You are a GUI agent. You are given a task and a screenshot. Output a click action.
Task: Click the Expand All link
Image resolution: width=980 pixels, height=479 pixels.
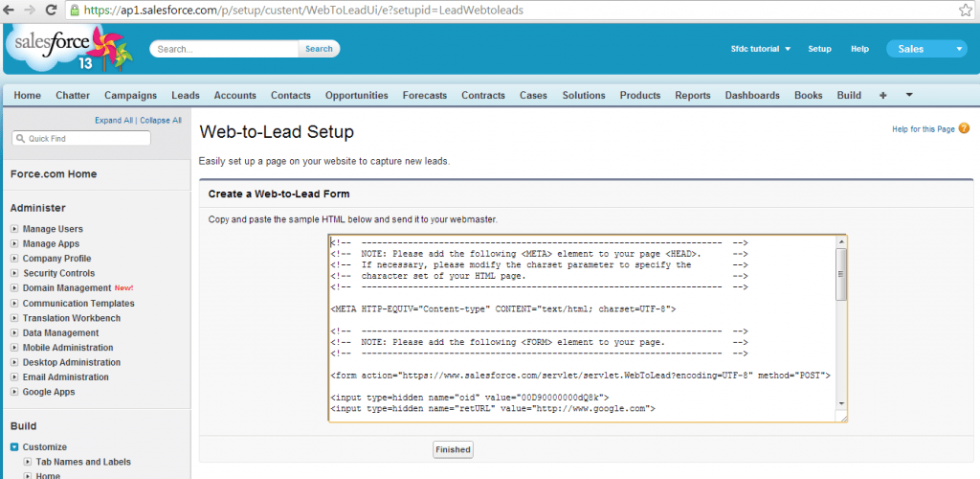pyautogui.click(x=114, y=120)
